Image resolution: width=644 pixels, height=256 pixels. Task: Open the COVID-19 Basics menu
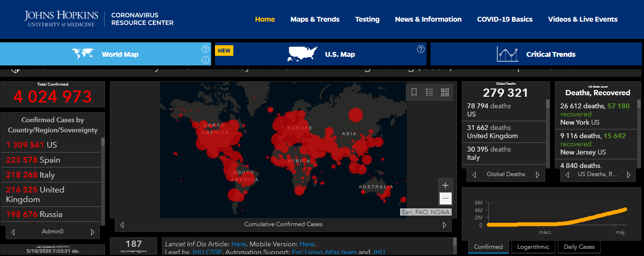(x=505, y=19)
